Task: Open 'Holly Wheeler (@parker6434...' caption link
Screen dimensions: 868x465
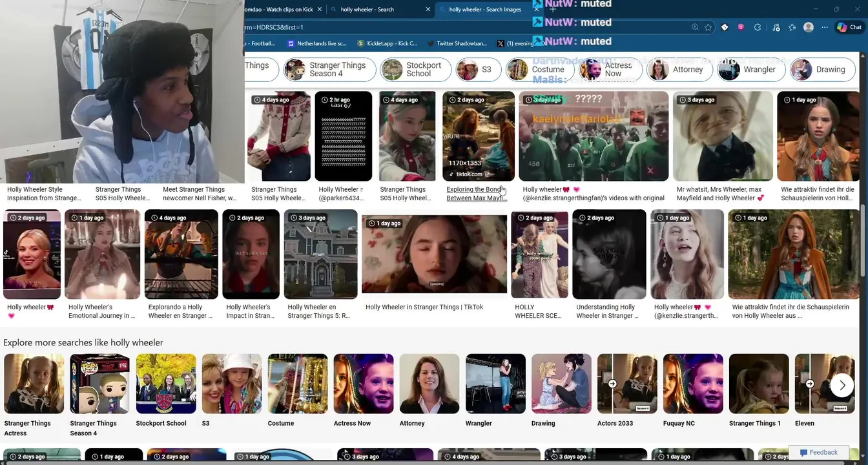Action: click(341, 194)
